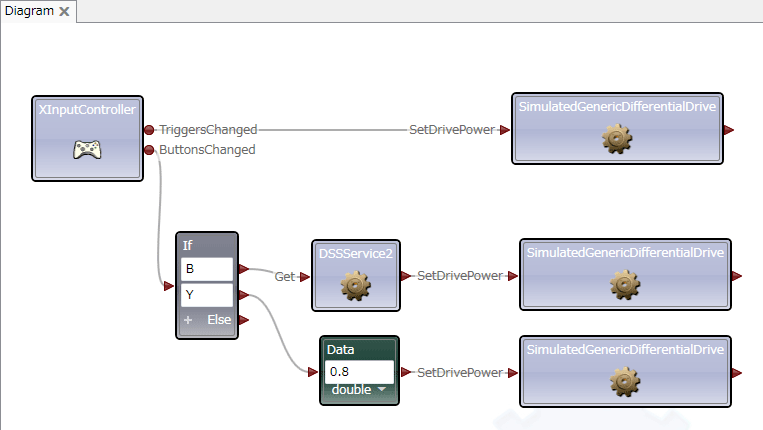Select the XInputController gamepad icon

tap(88, 150)
